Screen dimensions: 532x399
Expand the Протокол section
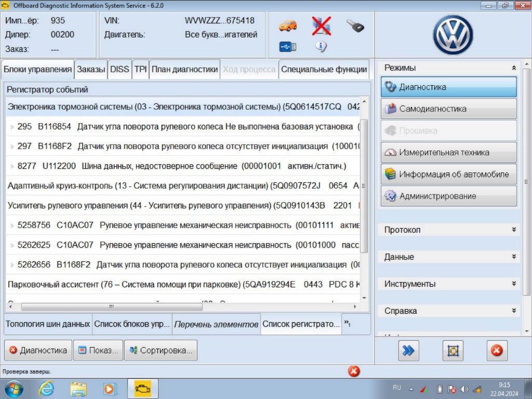point(514,230)
